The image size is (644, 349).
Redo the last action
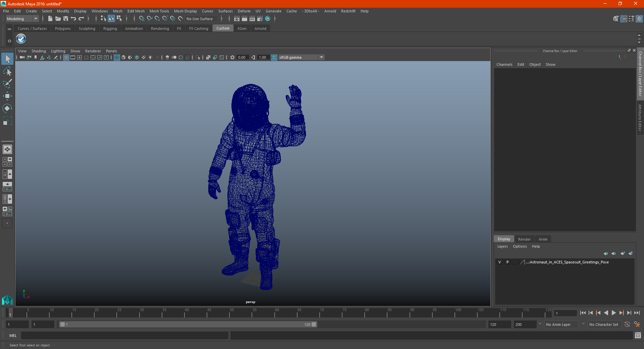81,19
